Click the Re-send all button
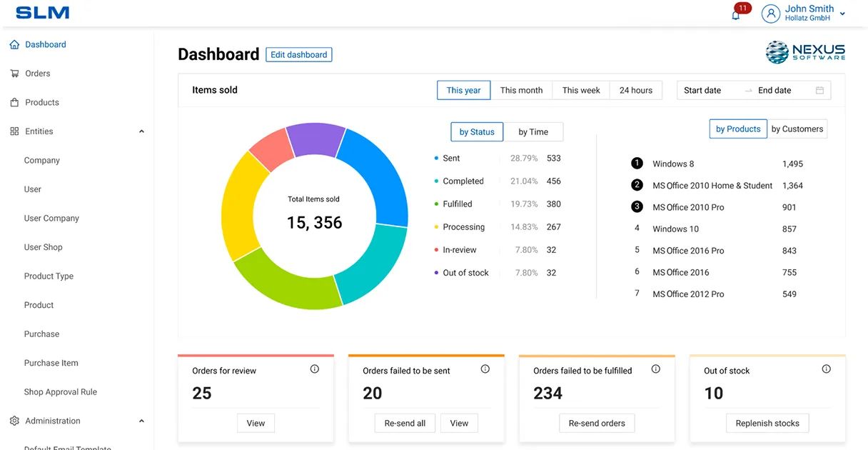 [x=405, y=424]
